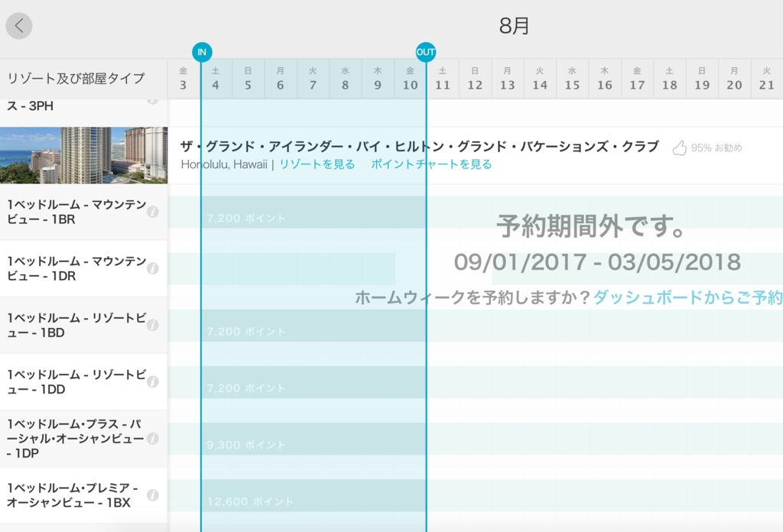The image size is (783, 532).
Task: Open the ポイントチャートを見る link
Action: [x=431, y=164]
